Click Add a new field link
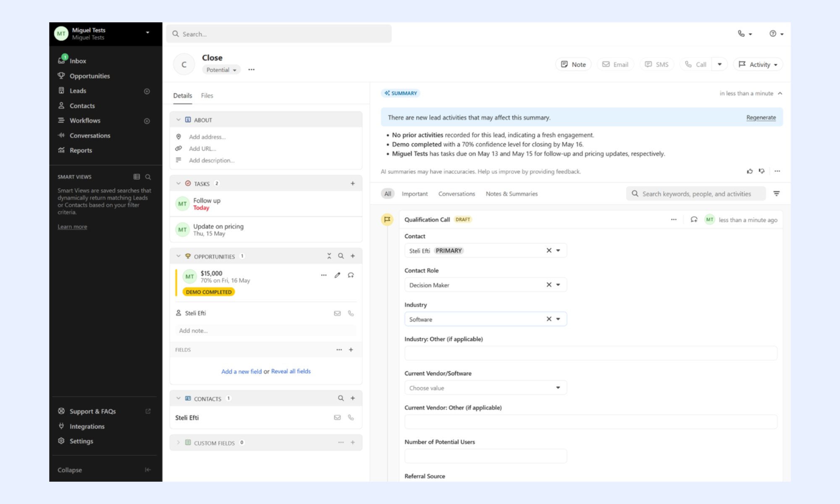 (x=241, y=372)
